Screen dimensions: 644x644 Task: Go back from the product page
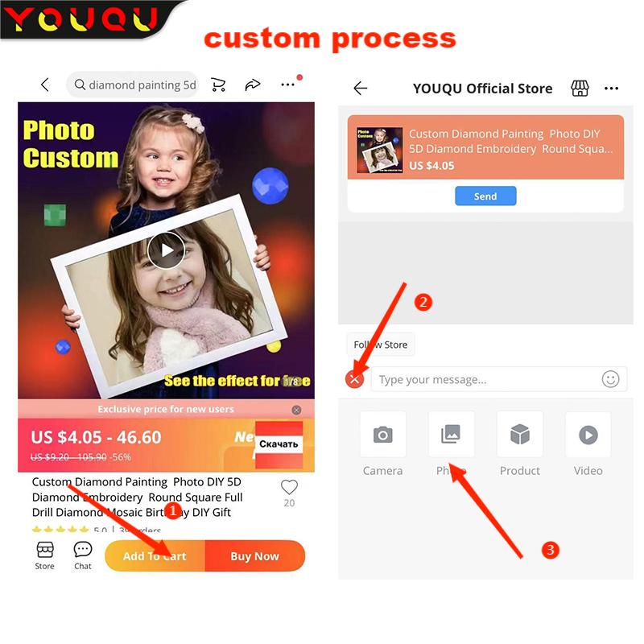coord(45,85)
